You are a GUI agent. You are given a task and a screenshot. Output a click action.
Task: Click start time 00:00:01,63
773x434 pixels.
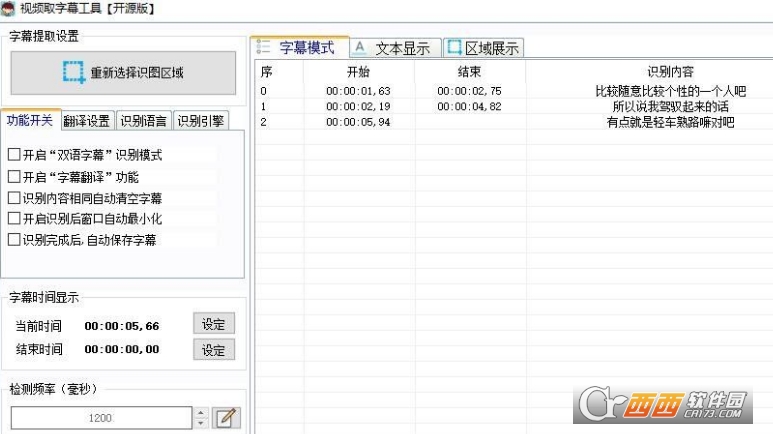click(358, 91)
